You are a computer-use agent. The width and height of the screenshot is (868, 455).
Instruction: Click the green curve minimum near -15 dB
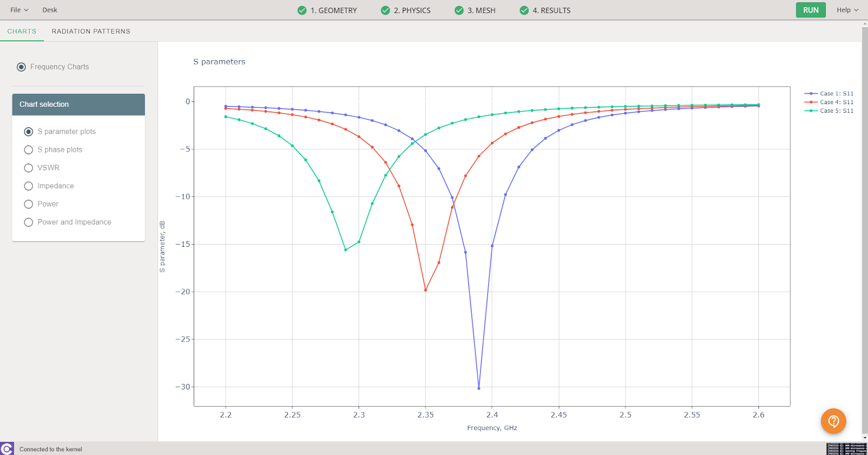[x=346, y=250]
